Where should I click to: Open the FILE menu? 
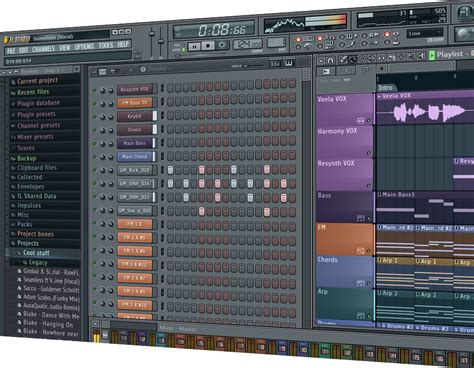pos(11,51)
